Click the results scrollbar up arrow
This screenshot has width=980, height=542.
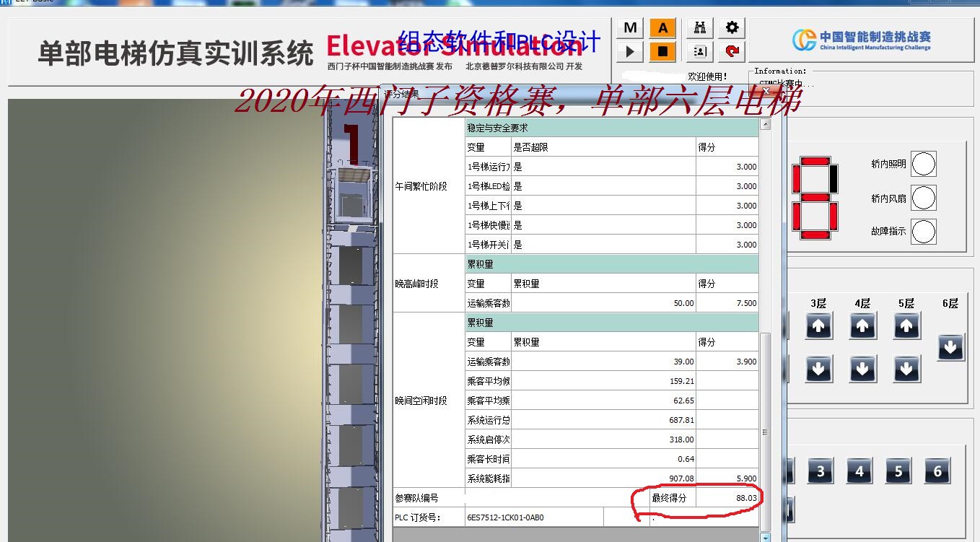coord(766,124)
